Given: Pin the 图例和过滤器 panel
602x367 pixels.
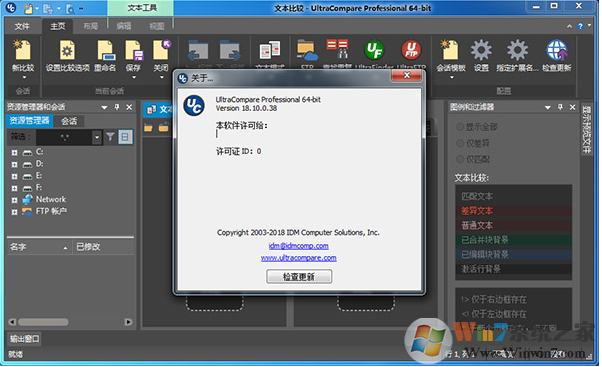Looking at the screenshot, I should tap(560, 107).
